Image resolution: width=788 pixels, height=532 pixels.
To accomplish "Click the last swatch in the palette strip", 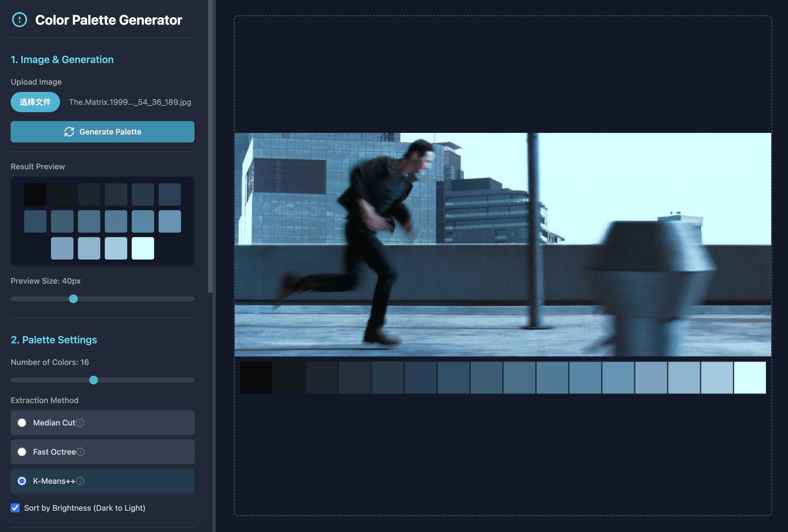I will click(749, 377).
